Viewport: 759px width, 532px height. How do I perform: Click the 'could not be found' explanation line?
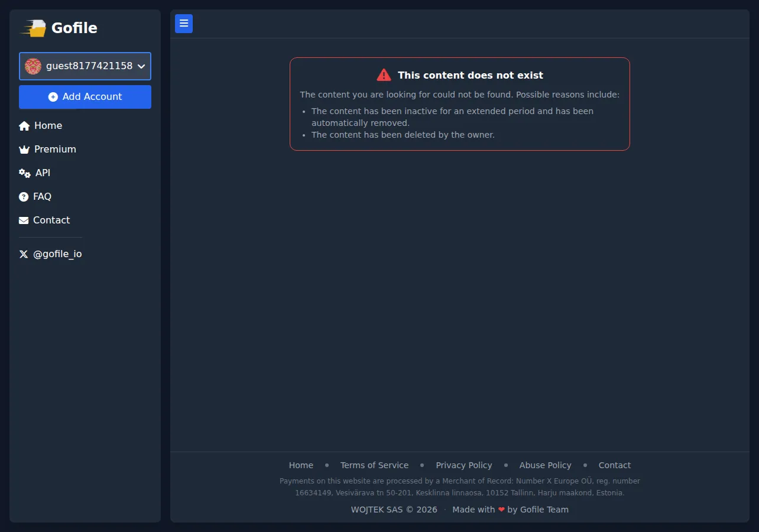pyautogui.click(x=460, y=95)
